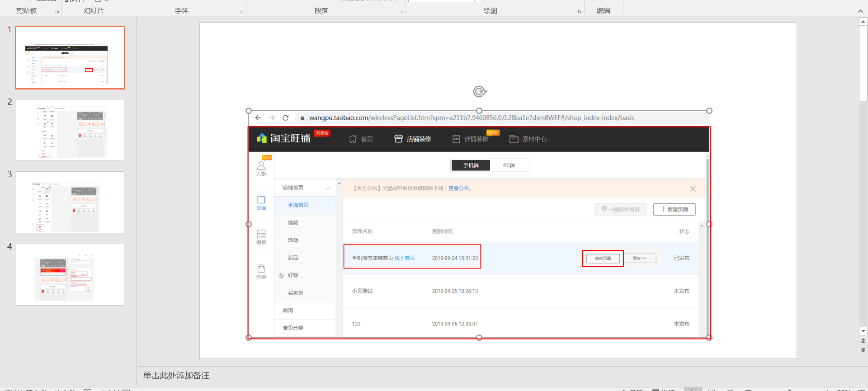Image resolution: width=868 pixels, height=391 pixels.
Task: Open the 首页 item in the dark navbar
Action: [x=361, y=139]
